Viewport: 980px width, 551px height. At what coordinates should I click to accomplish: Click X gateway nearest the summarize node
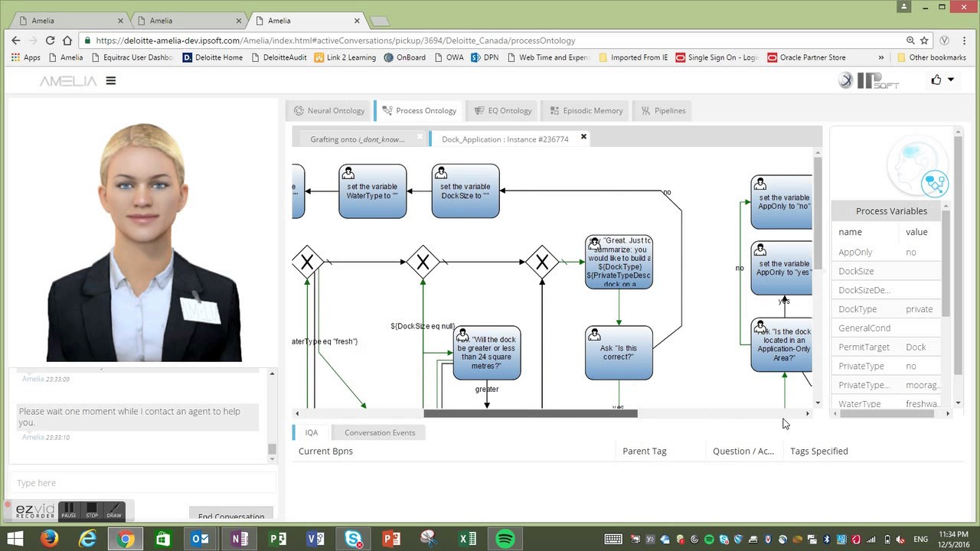point(542,262)
